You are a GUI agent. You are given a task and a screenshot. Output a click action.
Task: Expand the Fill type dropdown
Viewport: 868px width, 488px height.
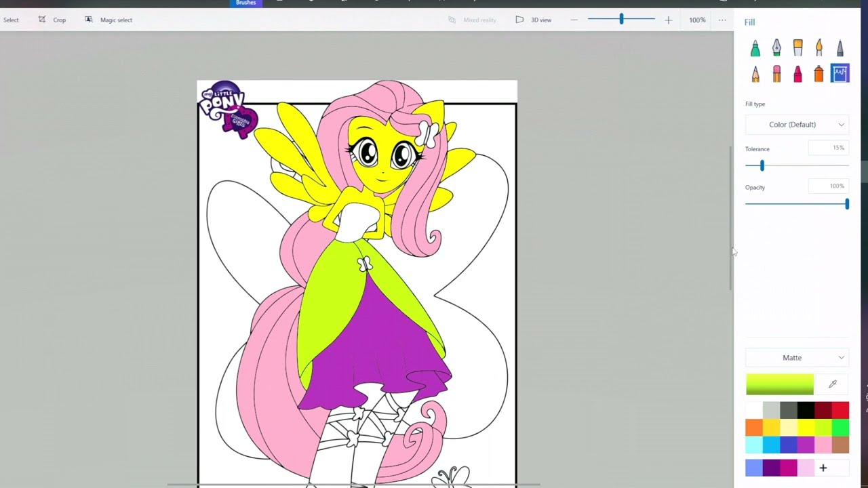pyautogui.click(x=797, y=125)
